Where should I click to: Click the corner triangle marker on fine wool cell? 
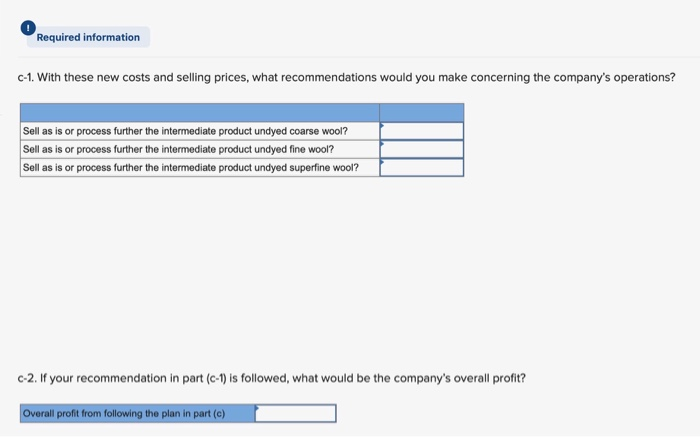click(383, 143)
